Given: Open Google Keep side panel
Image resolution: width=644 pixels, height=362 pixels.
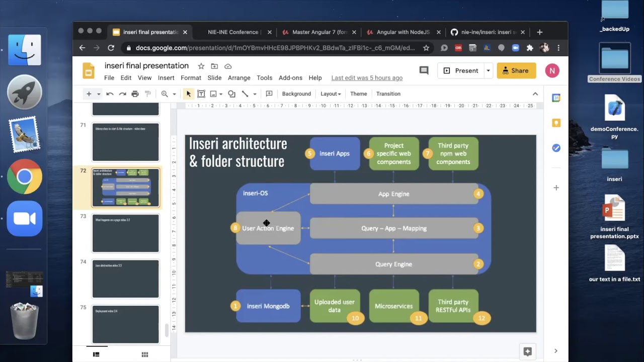Looking at the screenshot, I should tap(556, 123).
